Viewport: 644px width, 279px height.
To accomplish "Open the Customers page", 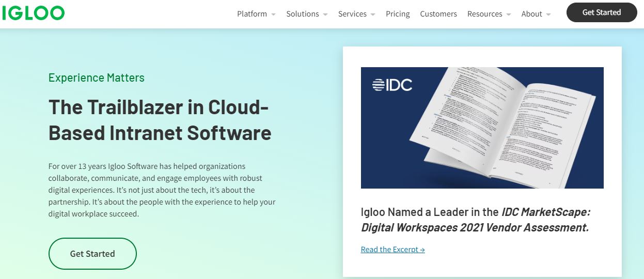I will pyautogui.click(x=438, y=14).
